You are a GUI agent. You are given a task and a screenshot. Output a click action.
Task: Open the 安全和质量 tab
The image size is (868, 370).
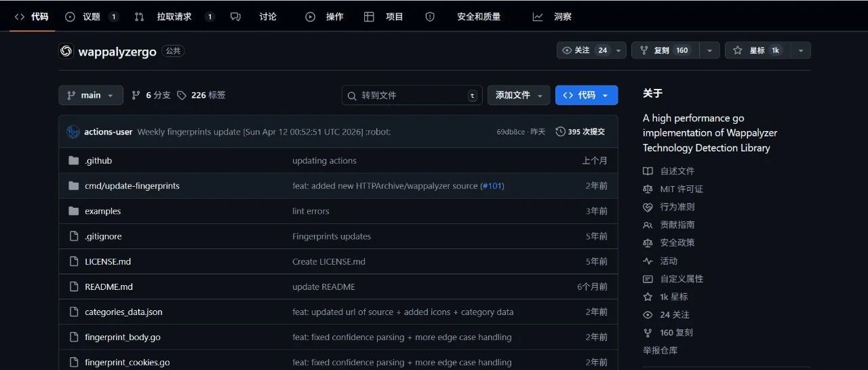pyautogui.click(x=463, y=16)
